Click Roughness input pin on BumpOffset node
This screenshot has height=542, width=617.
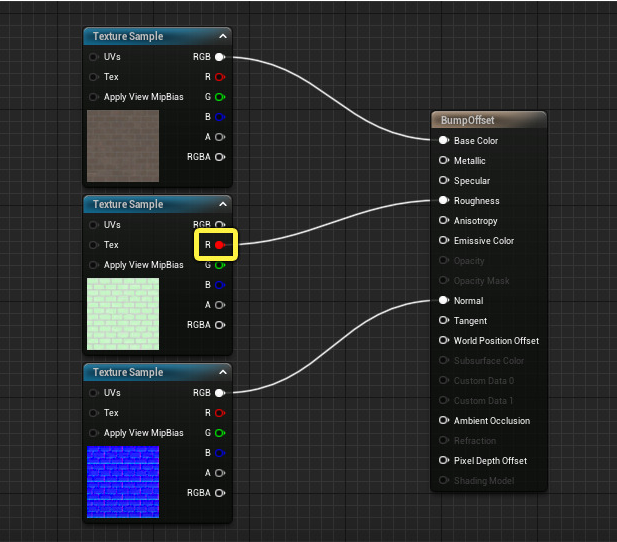[x=444, y=201]
